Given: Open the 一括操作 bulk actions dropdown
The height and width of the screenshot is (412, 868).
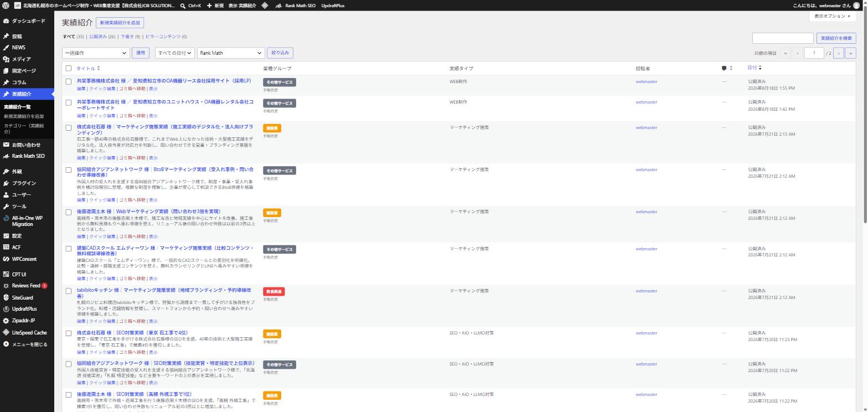Looking at the screenshot, I should point(96,53).
